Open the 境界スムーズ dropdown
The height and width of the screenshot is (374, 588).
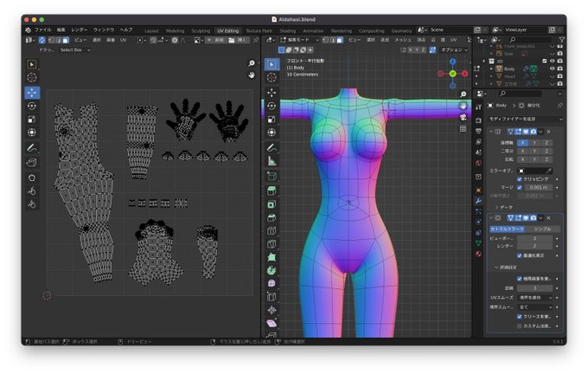coord(534,306)
